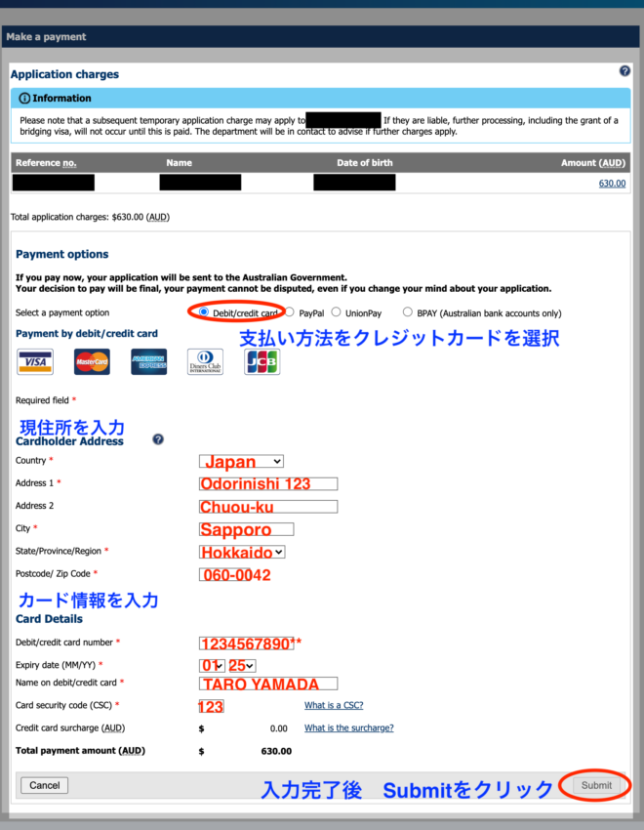Click the help icon near Application charges
The width and height of the screenshot is (644, 830).
[624, 71]
